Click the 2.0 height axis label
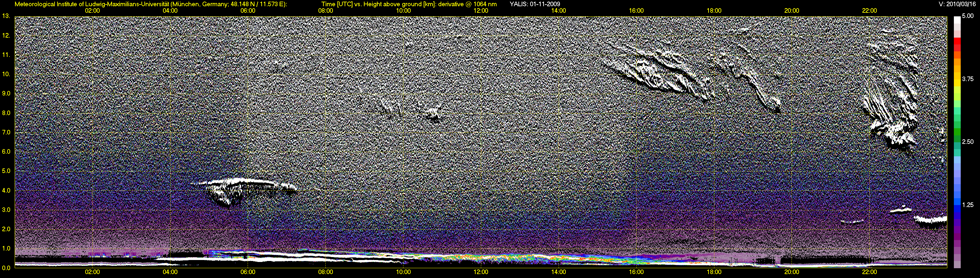 click(6, 229)
